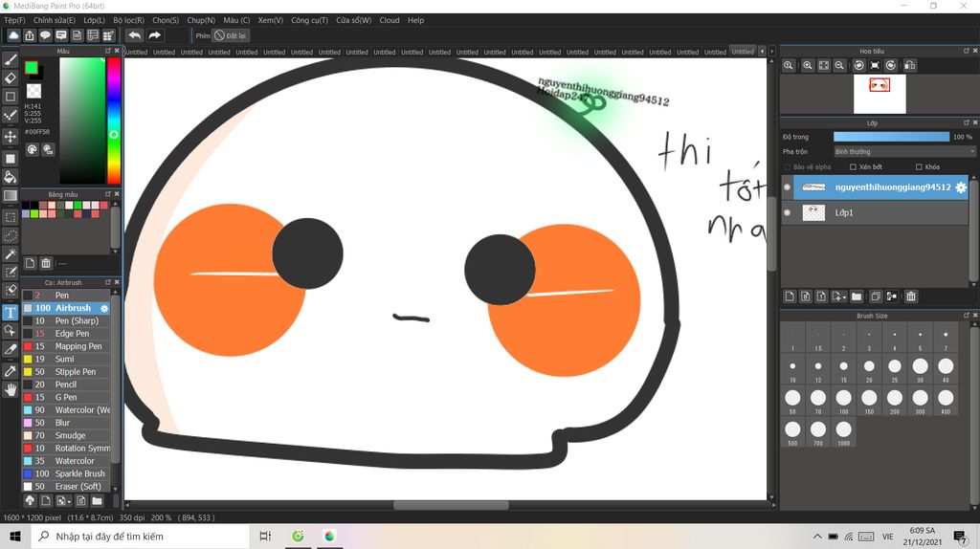
Task: Delete the selected layer with trash icon
Action: (x=911, y=296)
